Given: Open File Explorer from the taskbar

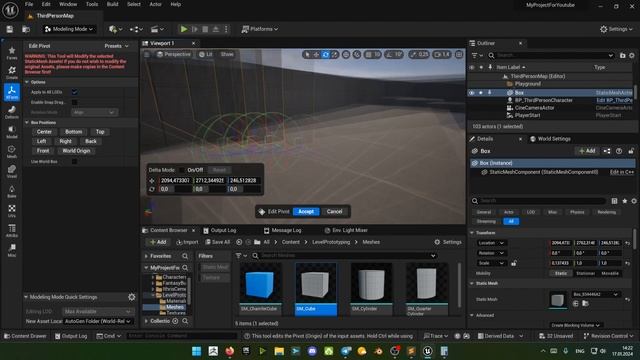Looking at the screenshot, I should (x=279, y=351).
